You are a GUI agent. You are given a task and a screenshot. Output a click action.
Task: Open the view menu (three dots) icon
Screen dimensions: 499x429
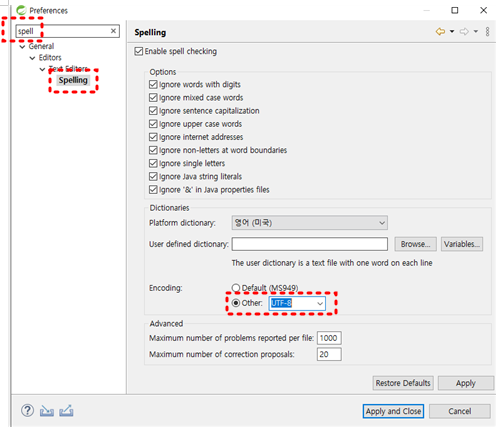click(487, 32)
